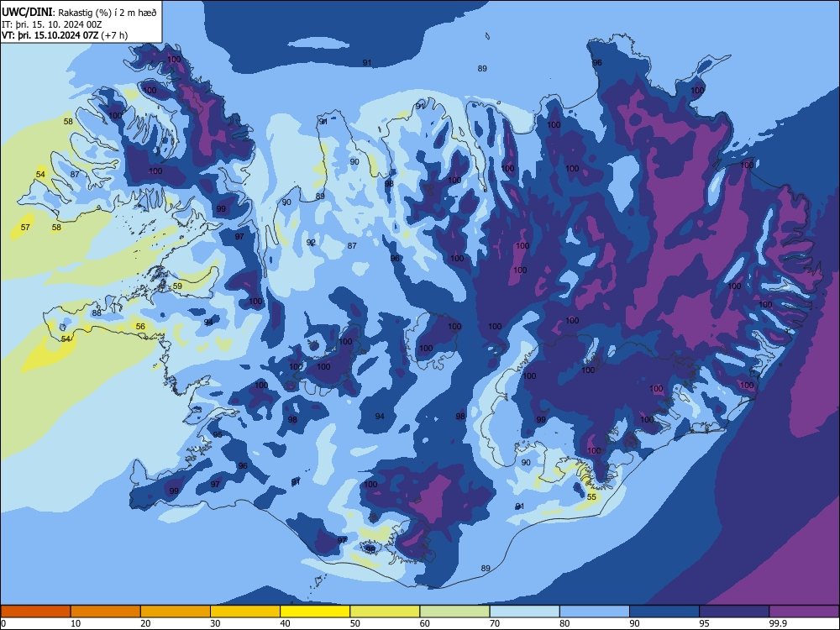Click the 'IT: þri. 15. 10. 2024 00Z' line
Screen dimensions: 840x630
pyautogui.click(x=52, y=24)
